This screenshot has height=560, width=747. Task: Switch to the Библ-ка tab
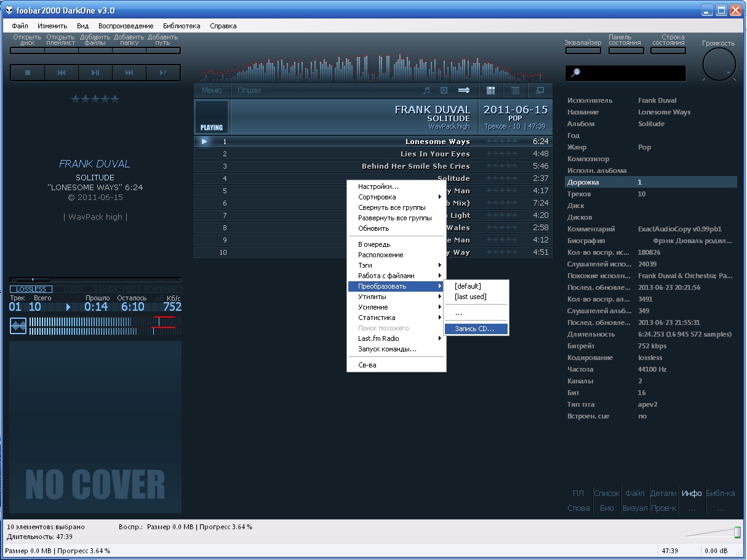(720, 493)
